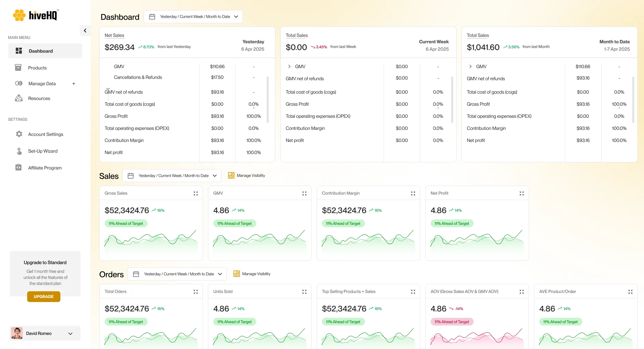Viewport: 644px width, 349px height.
Task: Open Account Settings via gear icon
Action: [x=19, y=134]
